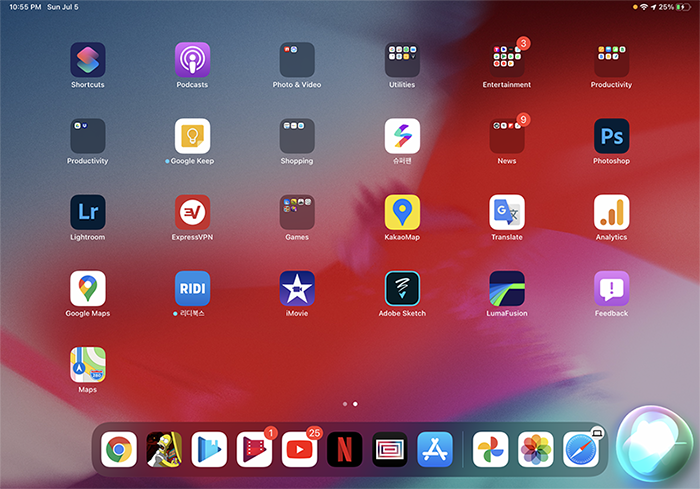Open Google Play Books in dock
Viewport: 700px width, 489px height.
209,449
